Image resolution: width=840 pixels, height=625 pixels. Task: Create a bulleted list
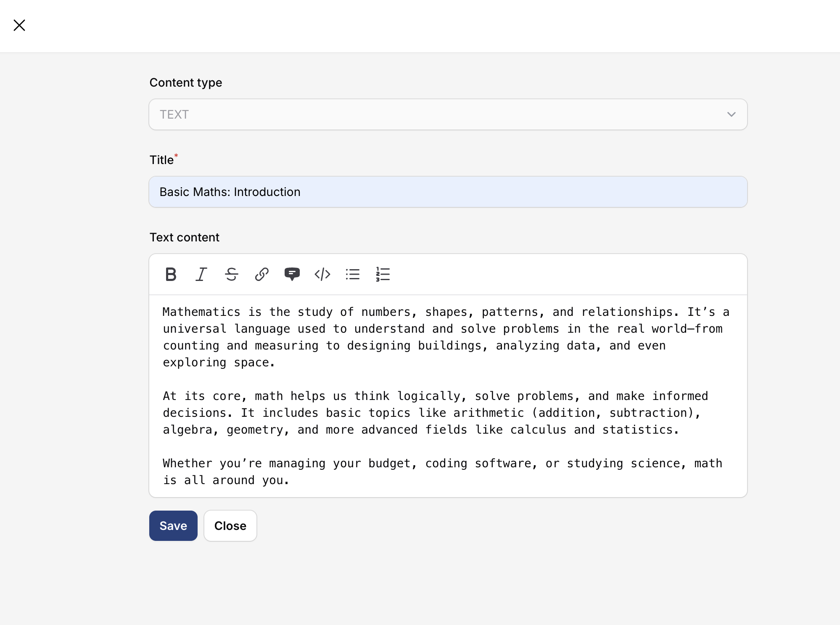click(x=353, y=274)
